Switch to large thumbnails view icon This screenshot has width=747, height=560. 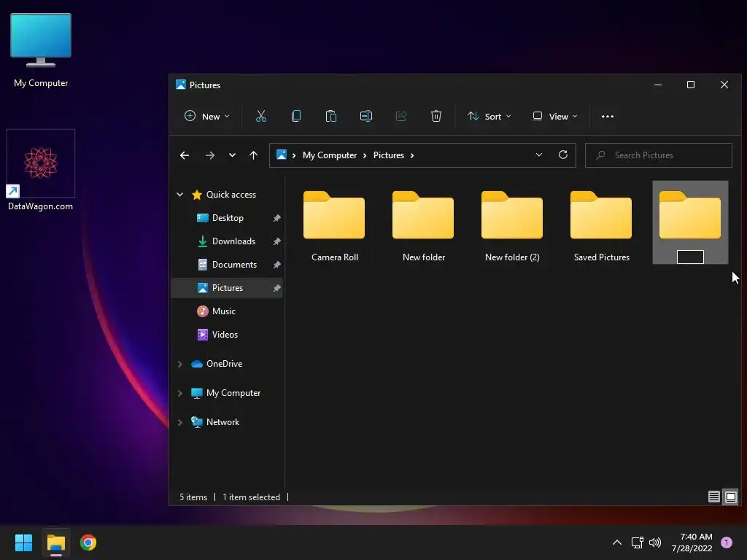pyautogui.click(x=731, y=497)
